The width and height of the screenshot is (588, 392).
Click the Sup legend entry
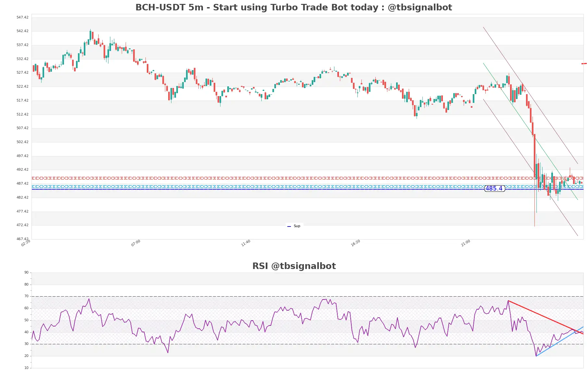pyautogui.click(x=294, y=226)
